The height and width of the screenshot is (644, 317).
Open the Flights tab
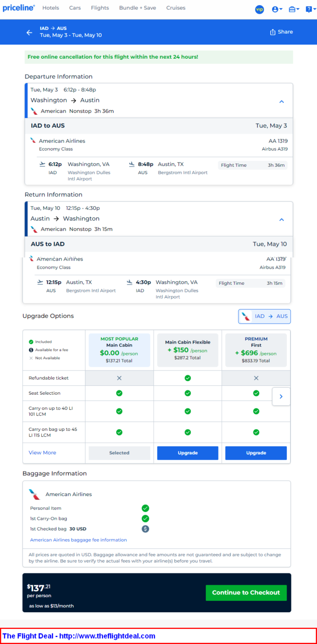click(x=100, y=8)
